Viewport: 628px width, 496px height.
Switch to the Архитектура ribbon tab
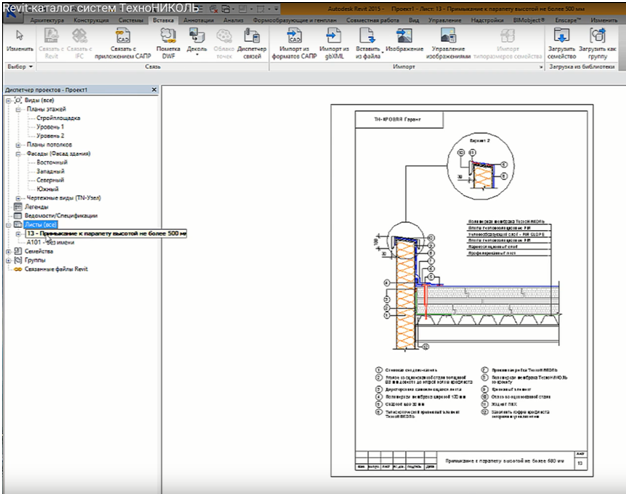(x=47, y=20)
